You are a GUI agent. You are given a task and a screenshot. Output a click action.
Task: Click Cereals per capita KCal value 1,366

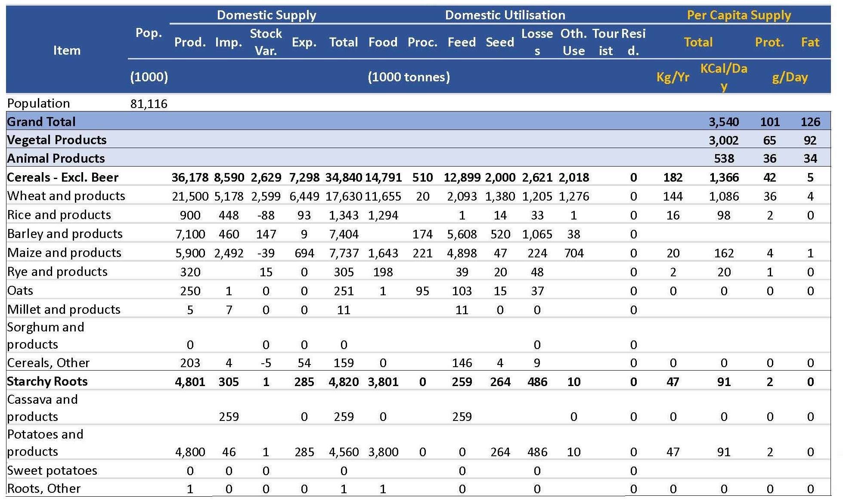pos(724,177)
